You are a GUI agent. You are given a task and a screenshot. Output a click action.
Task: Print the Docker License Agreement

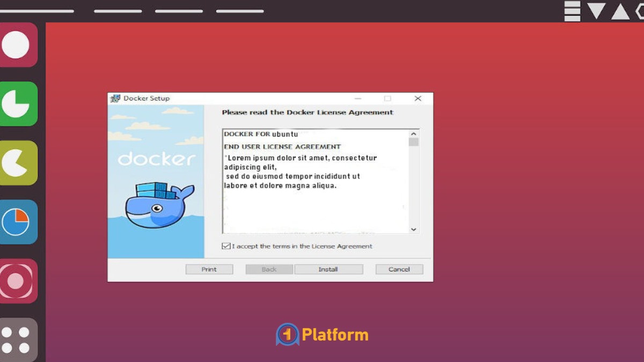(x=209, y=269)
